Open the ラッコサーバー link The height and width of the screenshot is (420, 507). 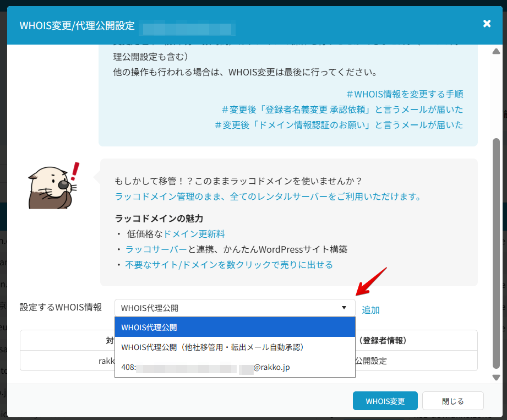point(156,249)
